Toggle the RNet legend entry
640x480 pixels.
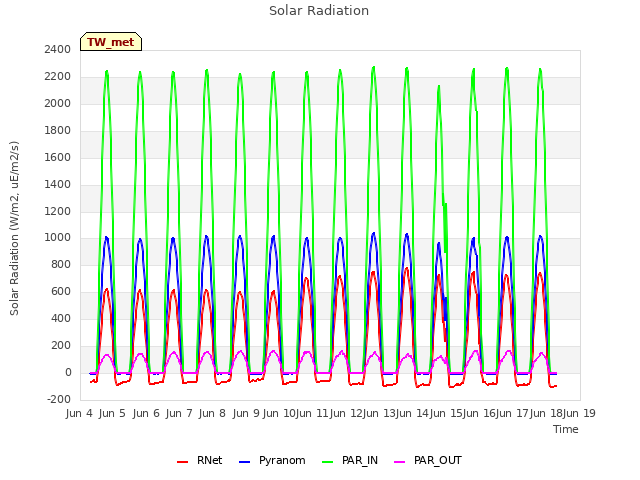200,460
